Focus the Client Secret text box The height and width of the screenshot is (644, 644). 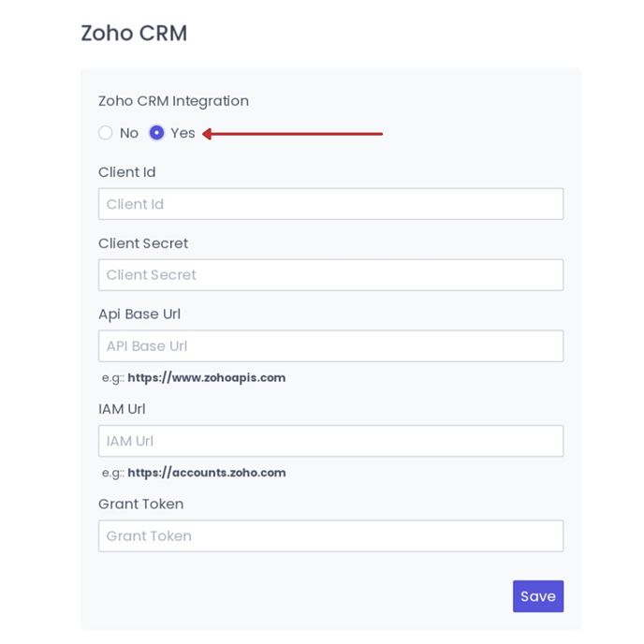coord(330,275)
